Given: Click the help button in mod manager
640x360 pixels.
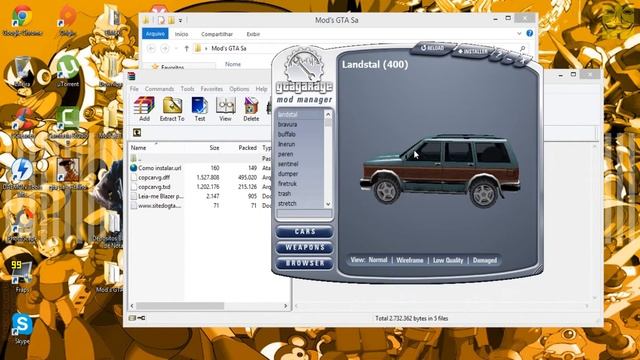Looking at the screenshot, I should [498, 56].
